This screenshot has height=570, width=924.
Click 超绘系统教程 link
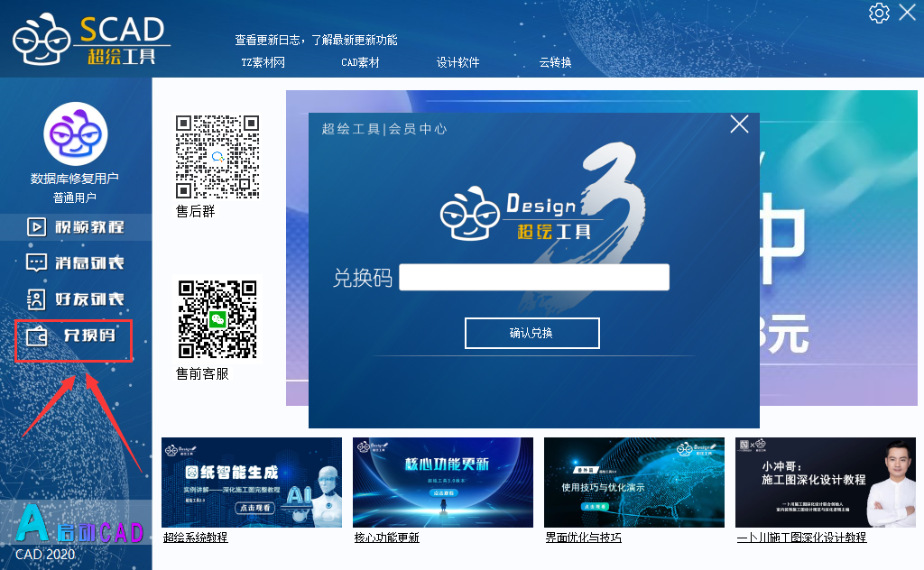click(x=195, y=538)
